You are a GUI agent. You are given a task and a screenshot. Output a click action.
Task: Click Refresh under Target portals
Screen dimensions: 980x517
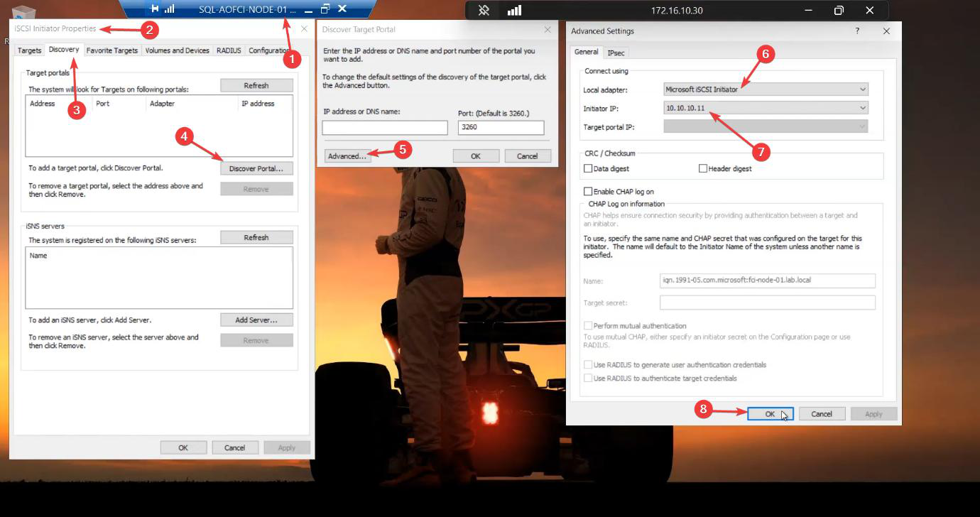(256, 85)
